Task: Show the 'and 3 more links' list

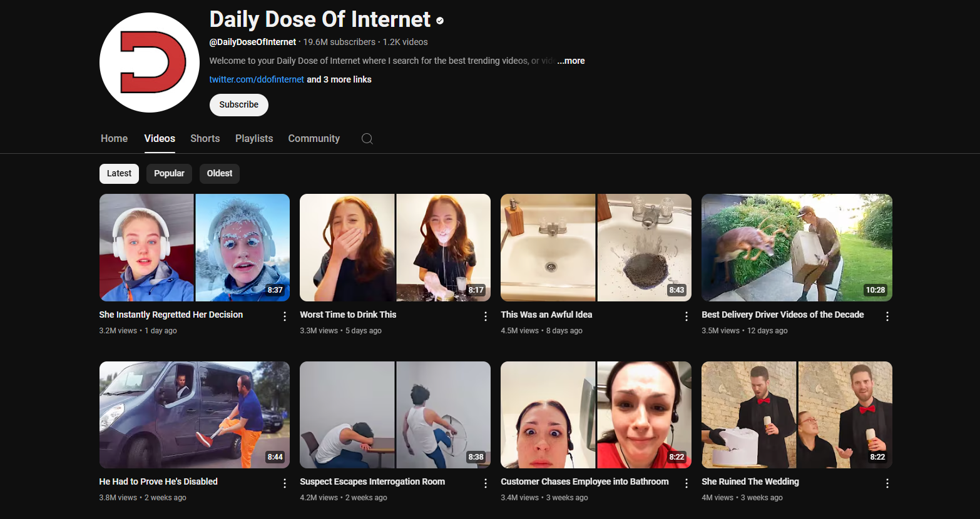Action: tap(339, 79)
